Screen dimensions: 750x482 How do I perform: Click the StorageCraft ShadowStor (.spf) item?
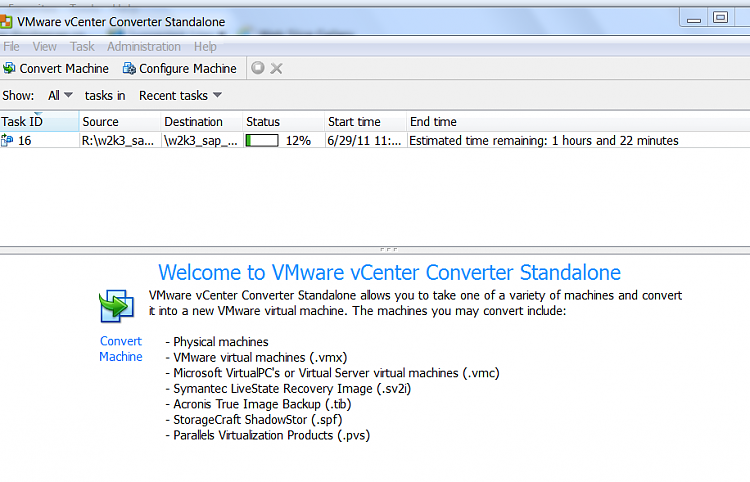pos(254,420)
